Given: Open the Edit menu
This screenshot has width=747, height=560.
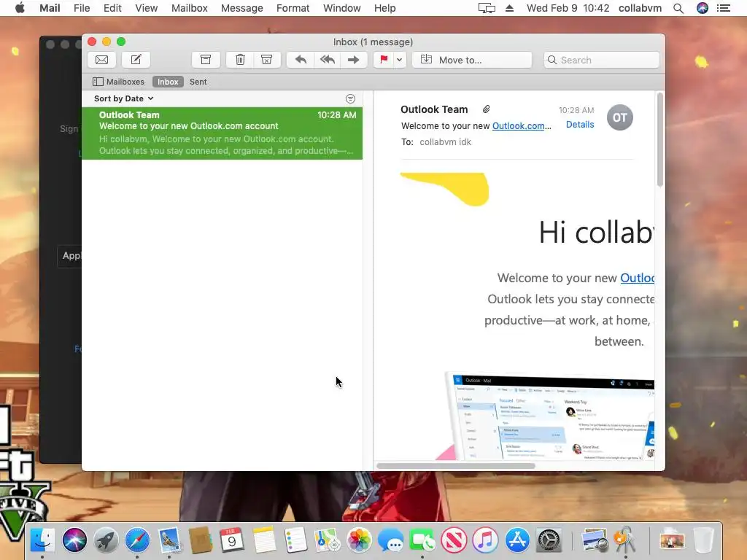Looking at the screenshot, I should pyautogui.click(x=112, y=8).
